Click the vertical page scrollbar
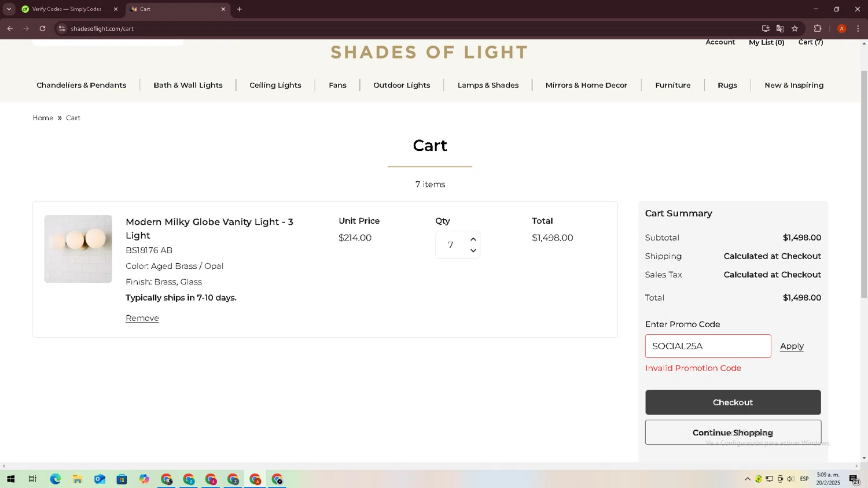Screen dimensions: 868x488 click(x=864, y=184)
